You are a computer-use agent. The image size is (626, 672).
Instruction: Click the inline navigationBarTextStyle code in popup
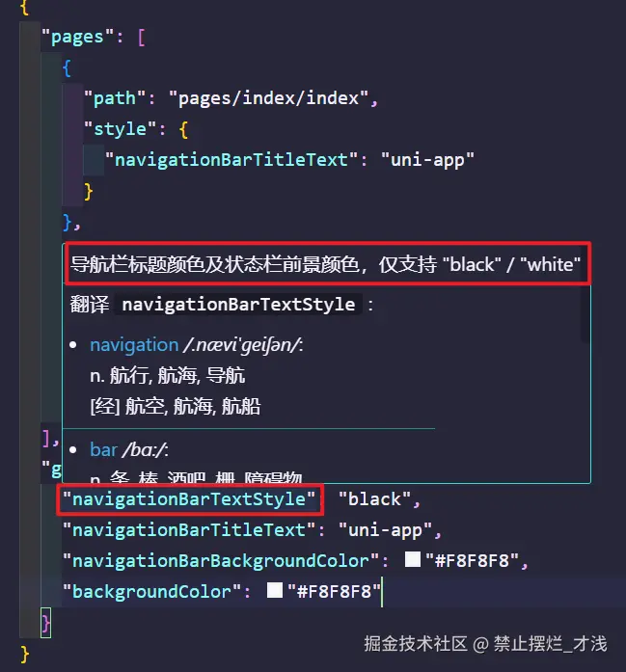(238, 305)
